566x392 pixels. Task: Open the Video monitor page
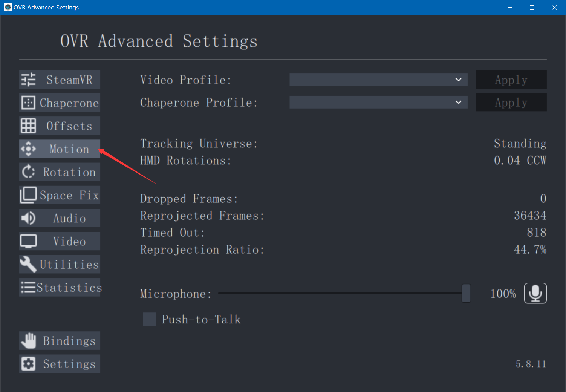(x=60, y=241)
